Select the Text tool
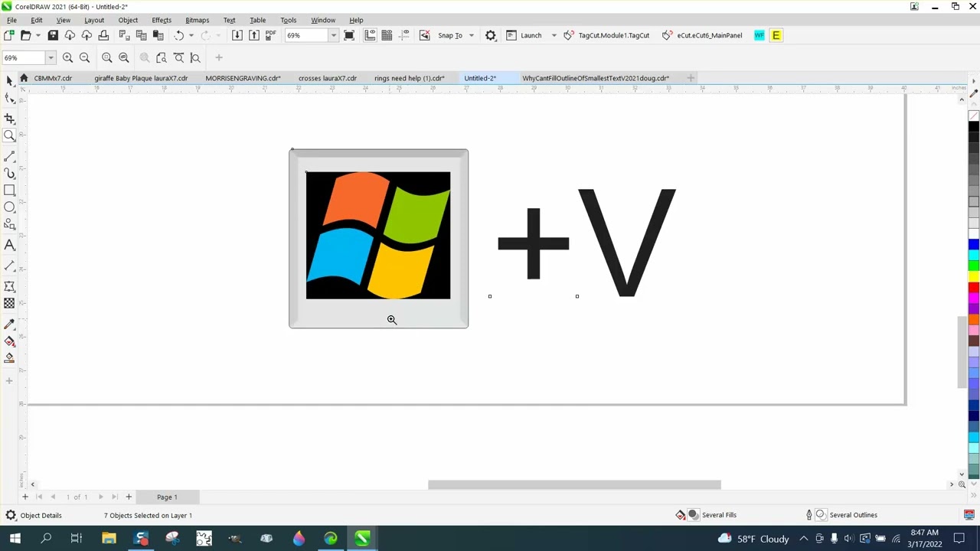 coord(10,243)
